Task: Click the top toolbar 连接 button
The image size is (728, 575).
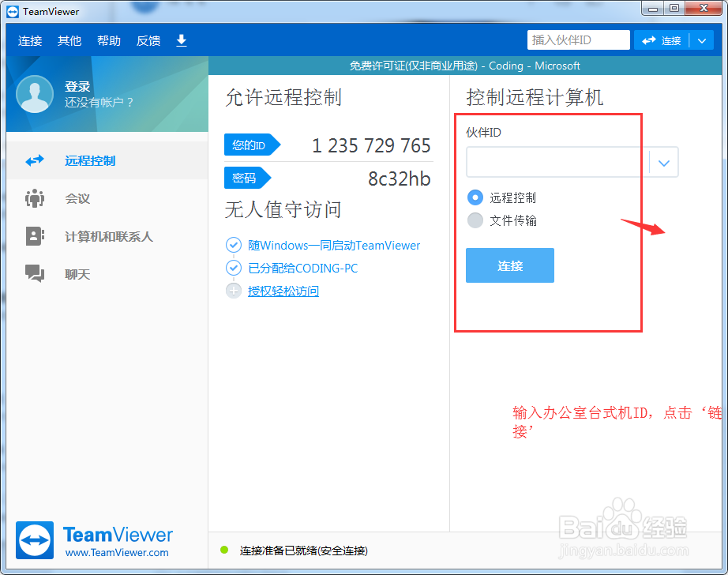Action: coord(662,40)
